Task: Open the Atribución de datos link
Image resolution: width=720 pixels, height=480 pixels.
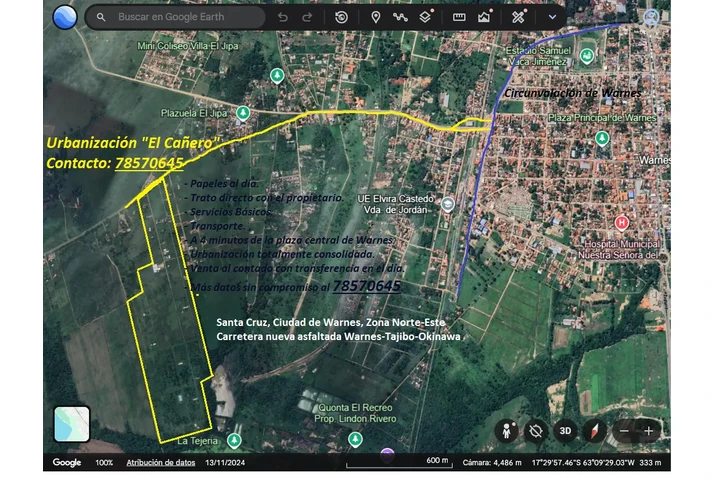Action: 161,463
